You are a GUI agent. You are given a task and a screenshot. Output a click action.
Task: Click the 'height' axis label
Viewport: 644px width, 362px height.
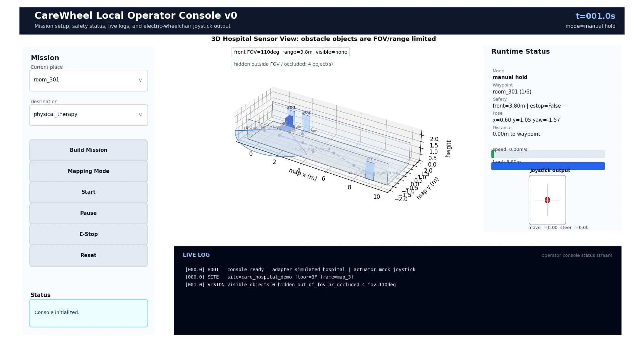448,149
